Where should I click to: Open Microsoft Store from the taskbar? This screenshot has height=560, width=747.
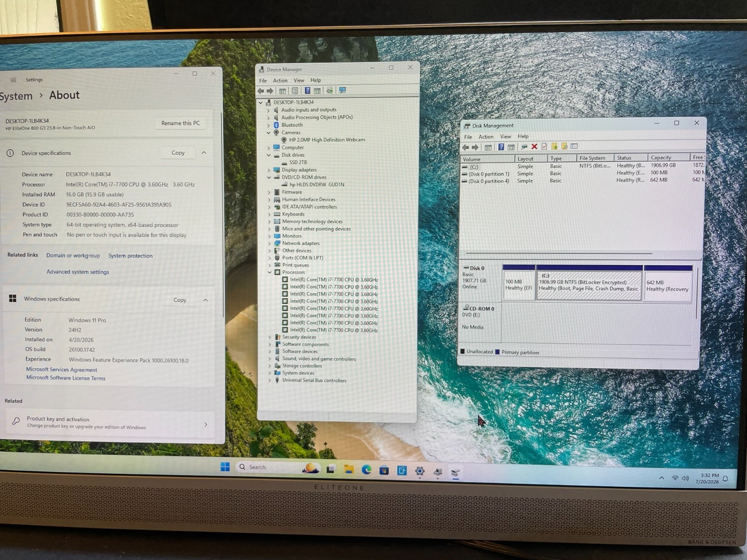(x=384, y=470)
